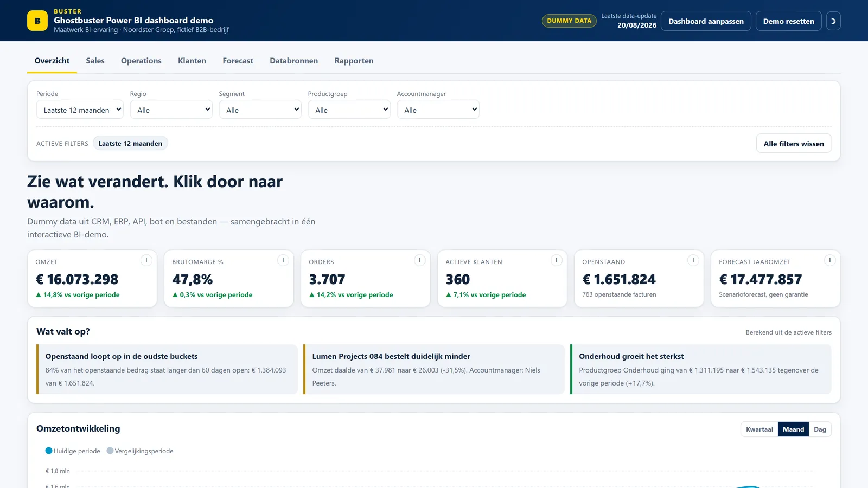
Task: Click Alle filters wissen button
Action: (794, 144)
